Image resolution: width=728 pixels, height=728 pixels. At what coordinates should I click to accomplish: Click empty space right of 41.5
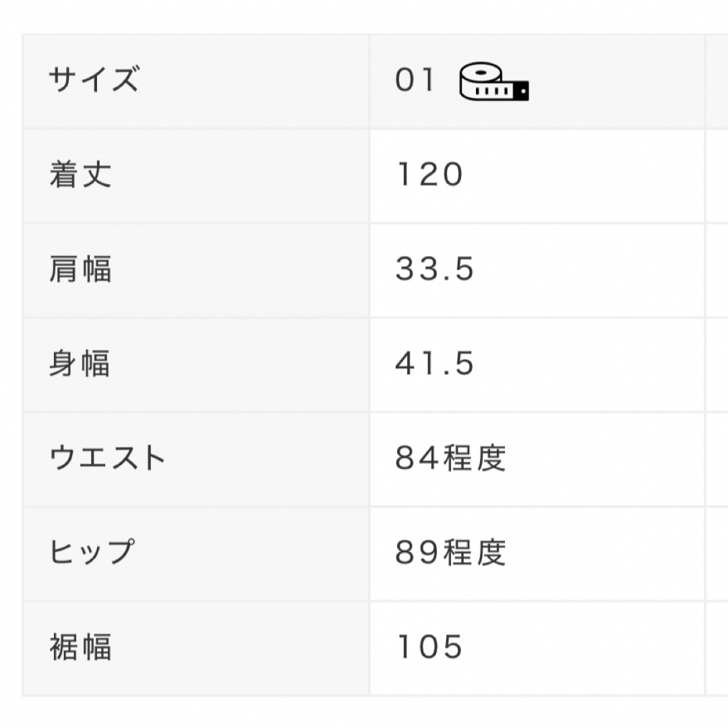pyautogui.click(x=587, y=364)
